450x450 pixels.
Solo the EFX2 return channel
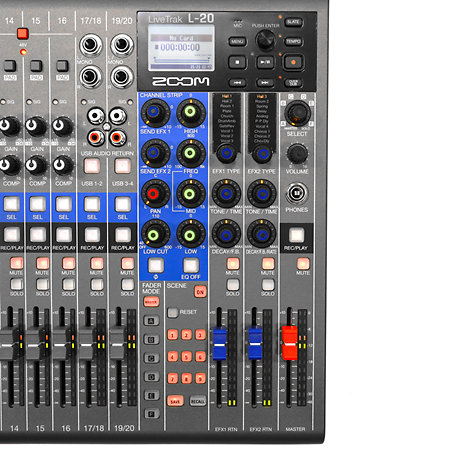[268, 285]
